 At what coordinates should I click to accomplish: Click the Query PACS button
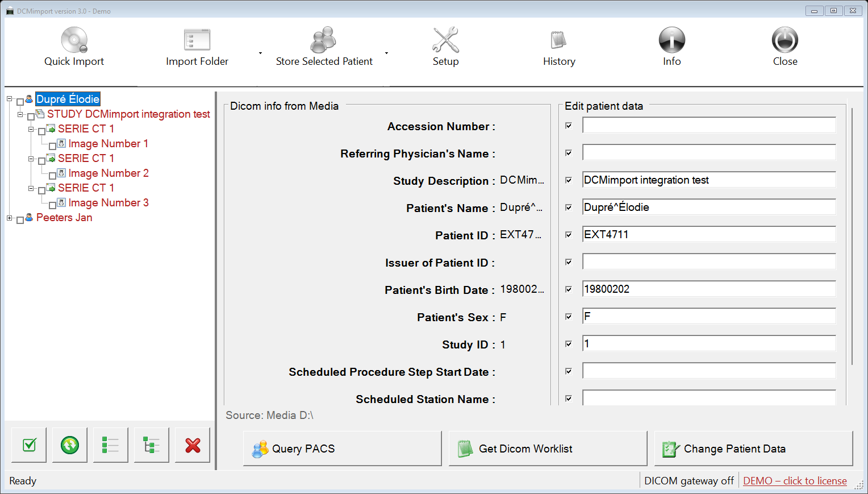pyautogui.click(x=343, y=449)
